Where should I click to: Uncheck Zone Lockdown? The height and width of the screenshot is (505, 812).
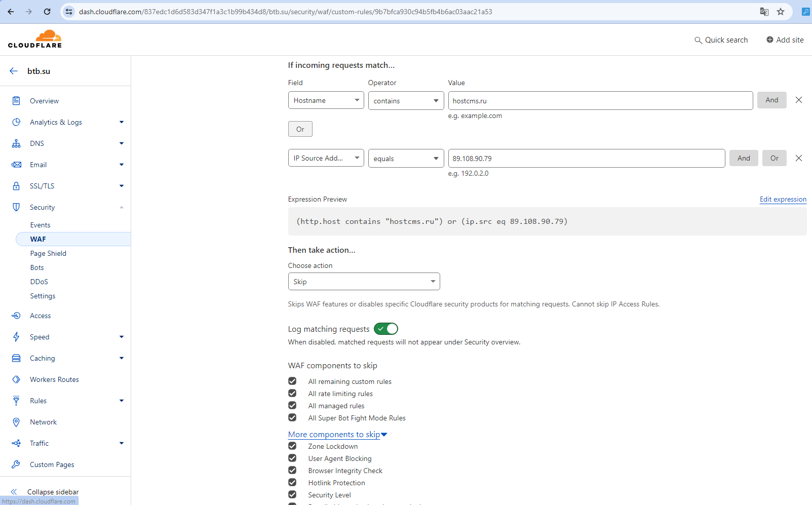292,446
